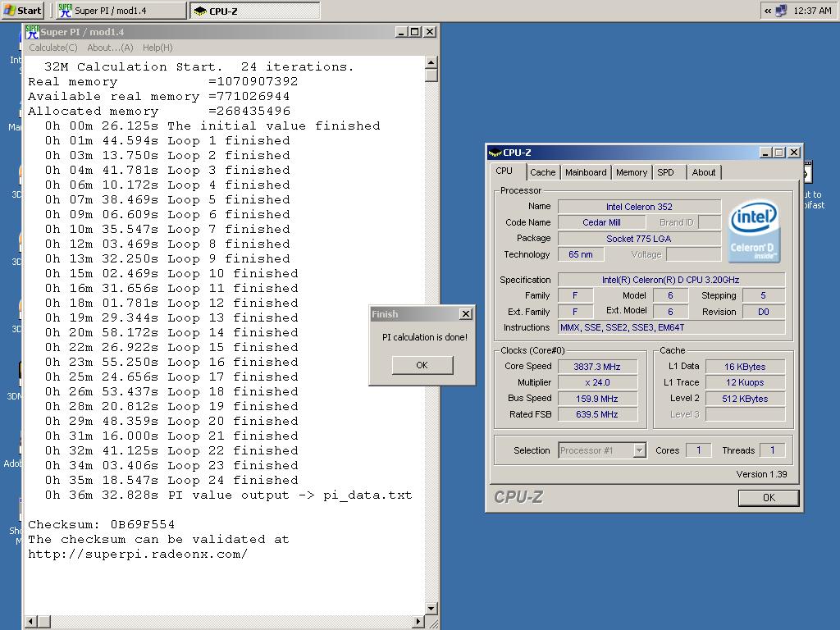Image resolution: width=840 pixels, height=630 pixels.
Task: Click the Cores count field in CPU-Z
Action: pos(699,450)
